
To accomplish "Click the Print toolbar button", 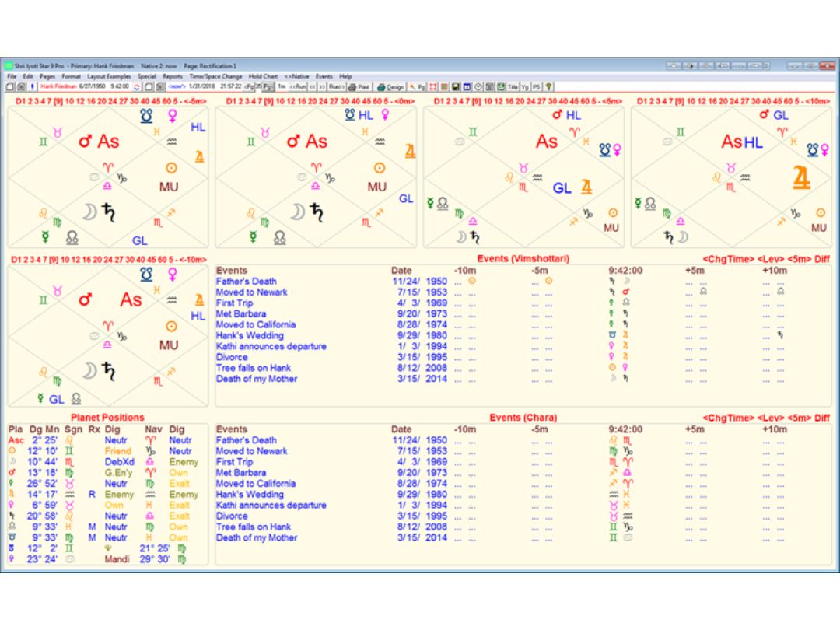I will pos(359,86).
